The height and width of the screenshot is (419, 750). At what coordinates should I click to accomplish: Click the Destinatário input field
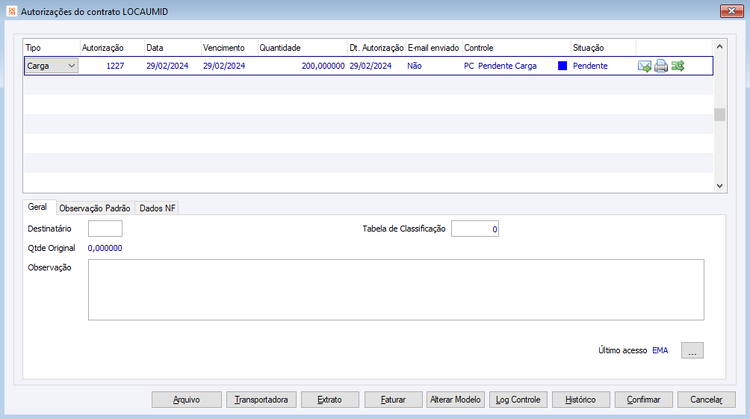click(x=105, y=229)
